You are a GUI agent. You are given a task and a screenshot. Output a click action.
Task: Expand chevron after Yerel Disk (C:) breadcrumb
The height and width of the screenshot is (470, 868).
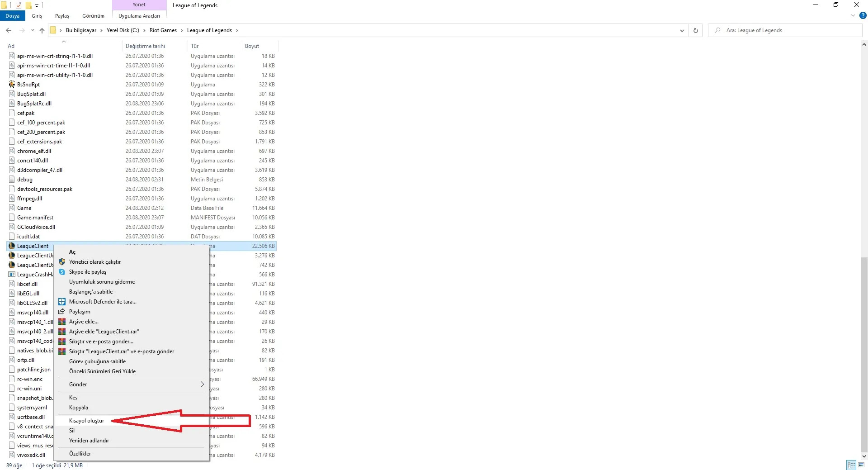click(144, 30)
